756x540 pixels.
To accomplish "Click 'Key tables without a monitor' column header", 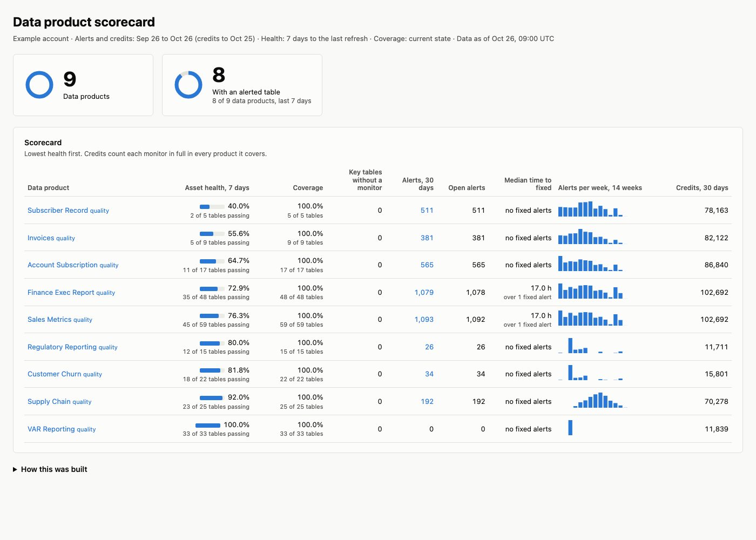I will click(x=366, y=180).
